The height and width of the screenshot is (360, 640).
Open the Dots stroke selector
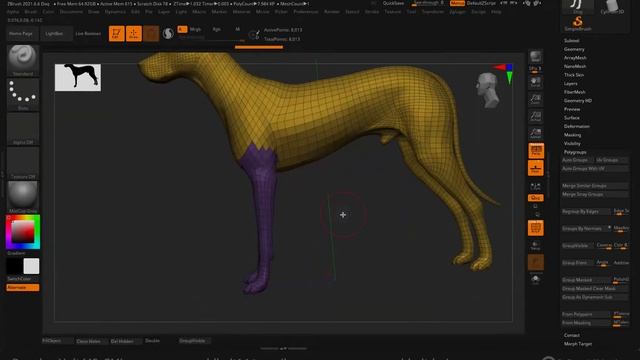[23, 95]
